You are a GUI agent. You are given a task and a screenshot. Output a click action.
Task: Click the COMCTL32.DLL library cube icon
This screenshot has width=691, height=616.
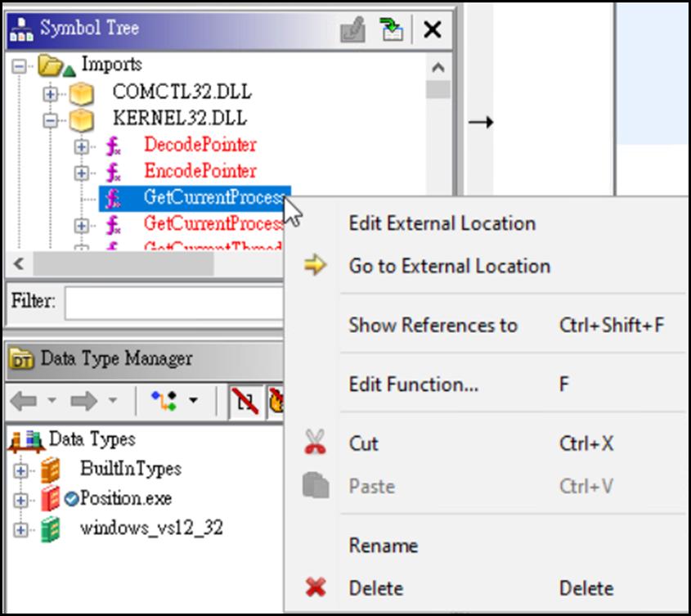click(82, 94)
